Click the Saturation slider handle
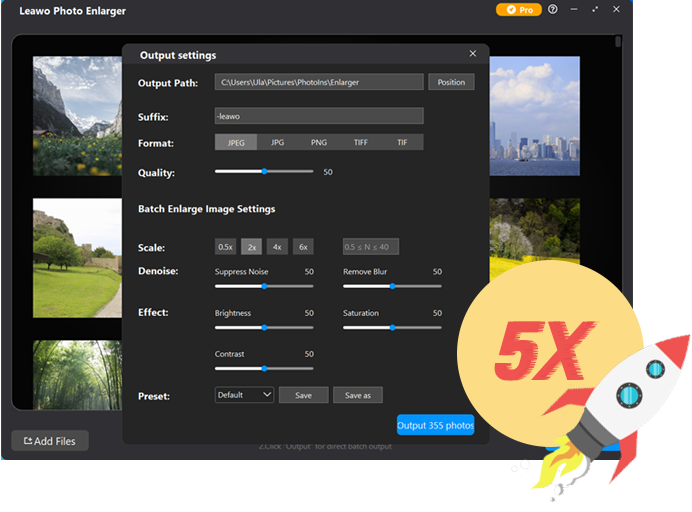 tap(392, 328)
